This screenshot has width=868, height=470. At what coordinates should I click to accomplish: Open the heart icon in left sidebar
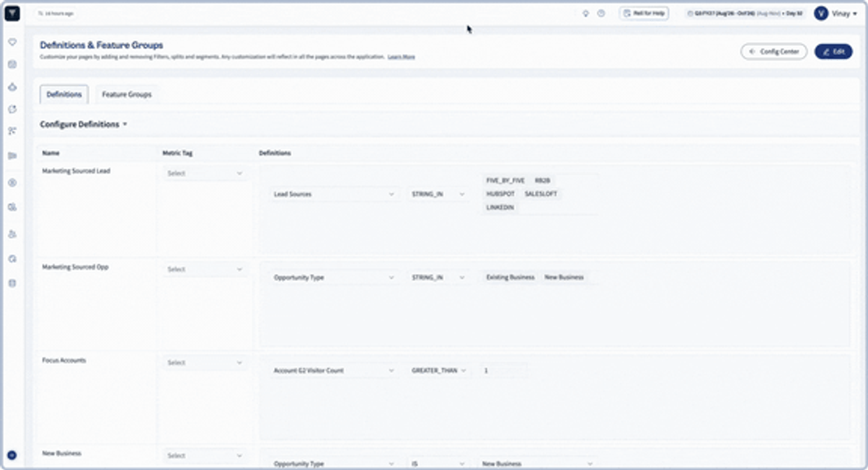click(12, 42)
